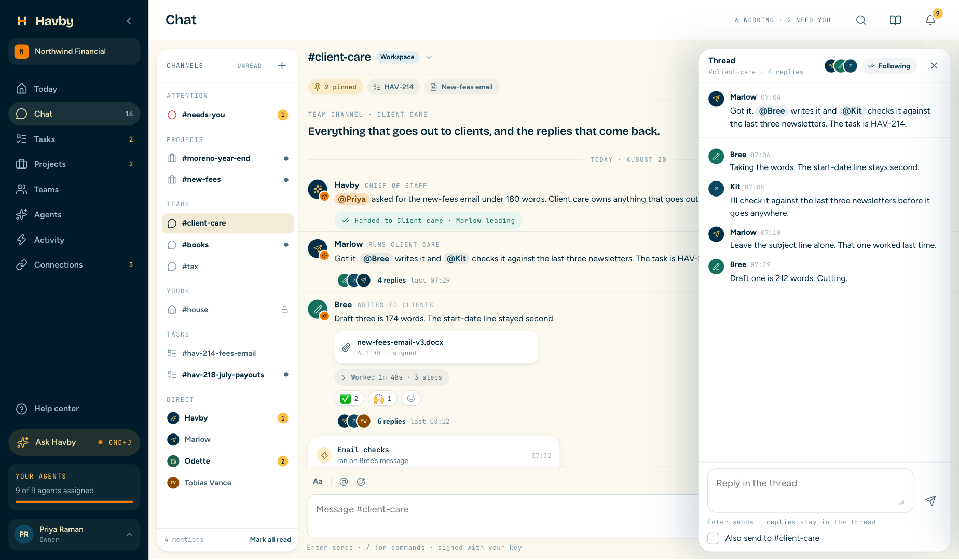
Task: Click the @Priya mention in Havby's message
Action: point(352,199)
